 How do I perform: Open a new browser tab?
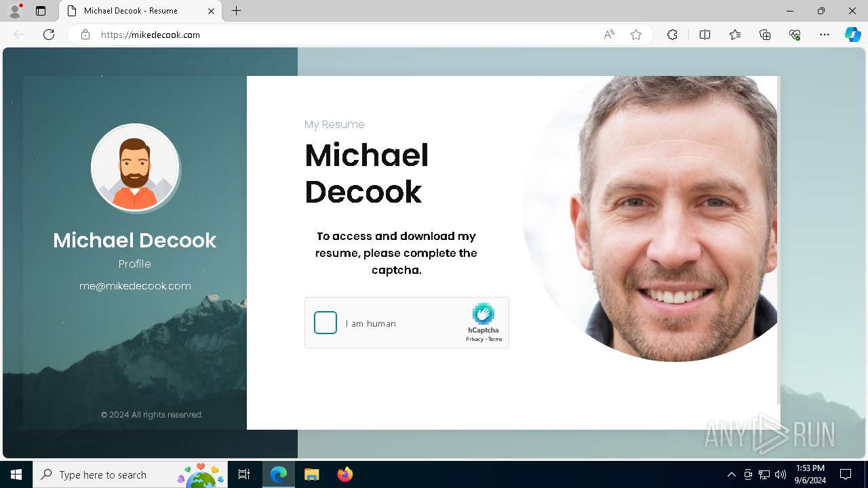(236, 11)
